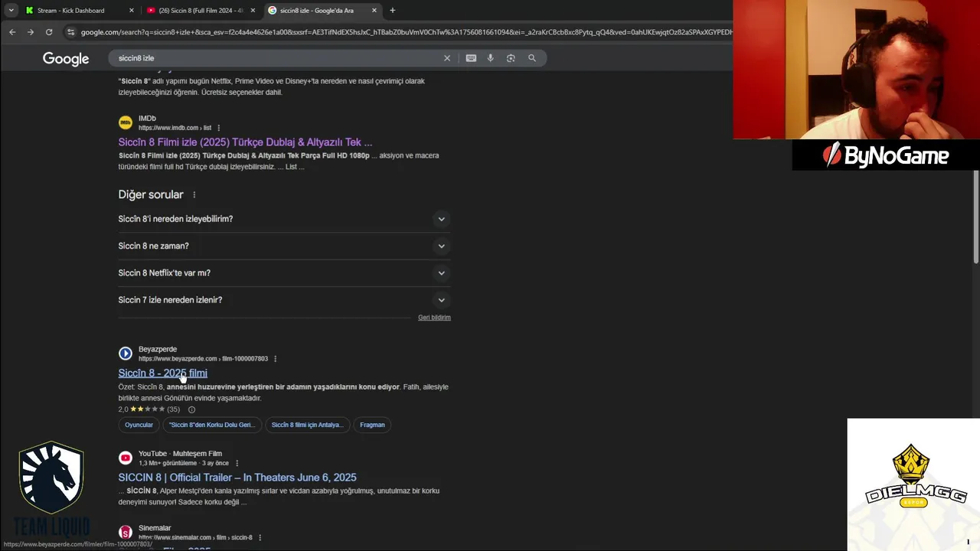The width and height of the screenshot is (980, 551).
Task: Clear the search box with the X icon
Action: click(447, 58)
